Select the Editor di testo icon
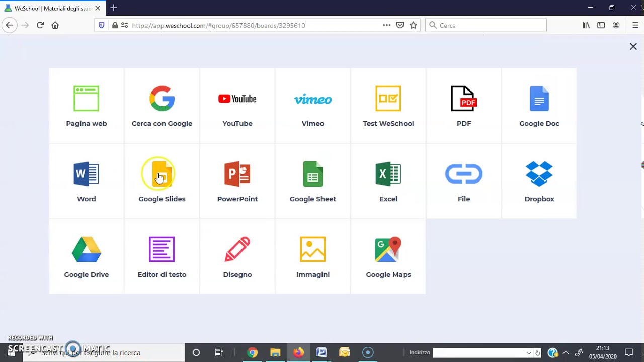The image size is (644, 362). (162, 249)
